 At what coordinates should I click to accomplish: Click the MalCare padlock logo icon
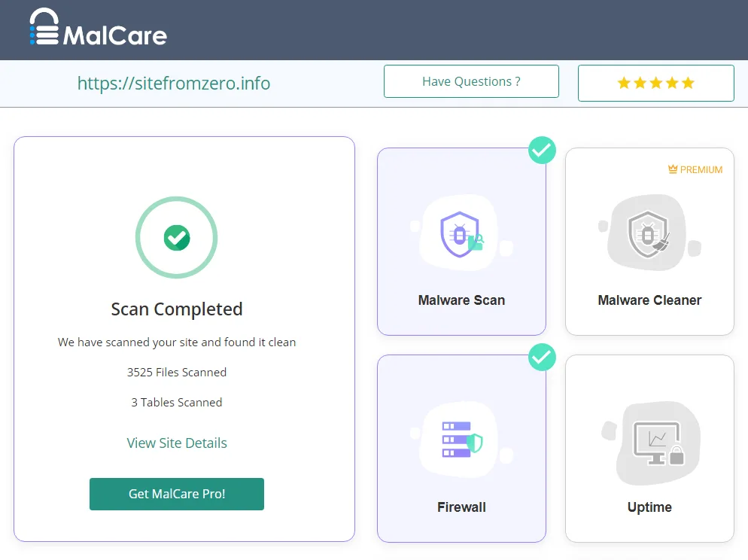pos(44,29)
